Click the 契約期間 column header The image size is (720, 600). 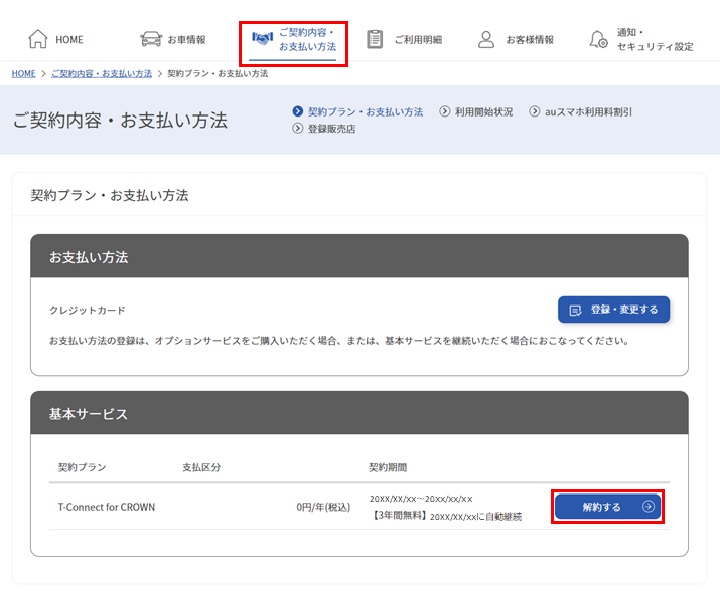coord(388,467)
